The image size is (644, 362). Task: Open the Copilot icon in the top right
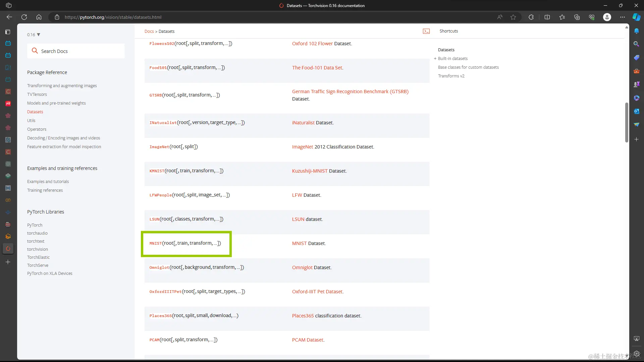[x=636, y=17]
